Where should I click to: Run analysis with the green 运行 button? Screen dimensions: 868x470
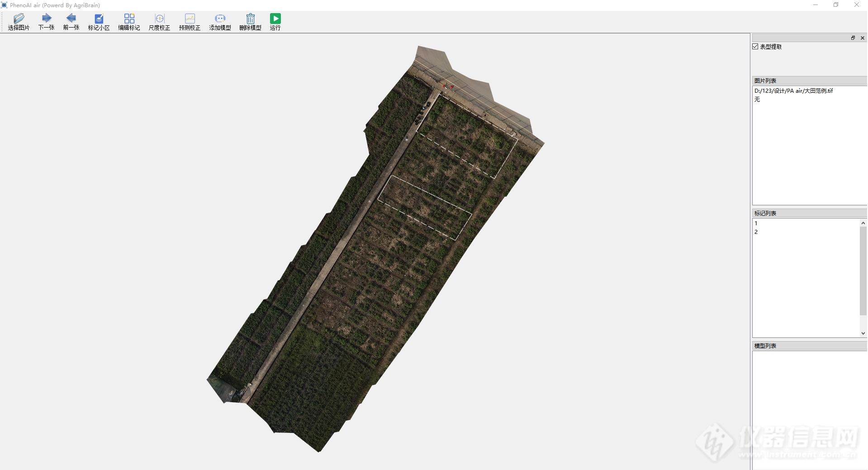click(x=275, y=22)
